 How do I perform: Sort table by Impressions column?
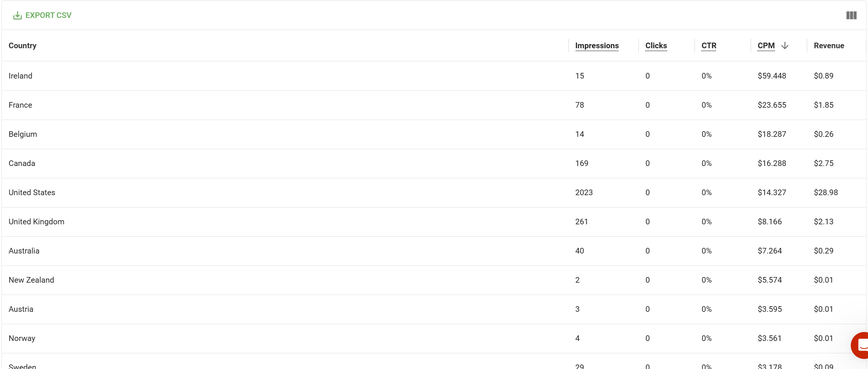597,46
